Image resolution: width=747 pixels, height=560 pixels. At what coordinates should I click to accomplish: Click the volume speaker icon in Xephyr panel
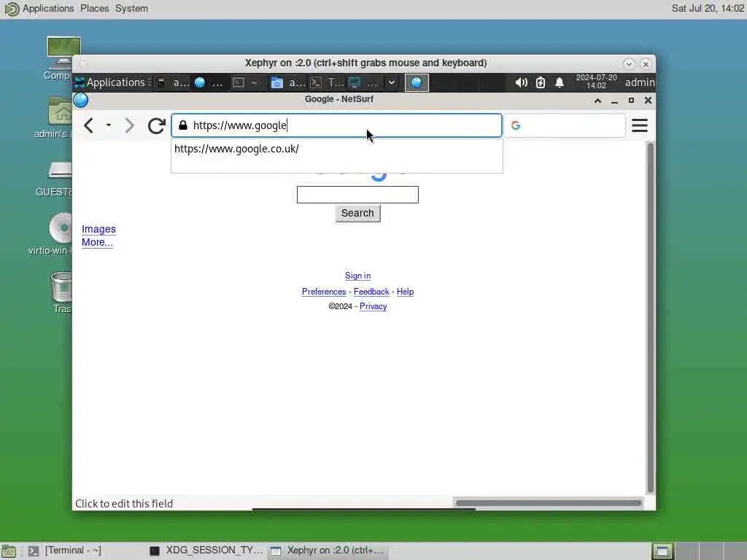click(x=521, y=82)
